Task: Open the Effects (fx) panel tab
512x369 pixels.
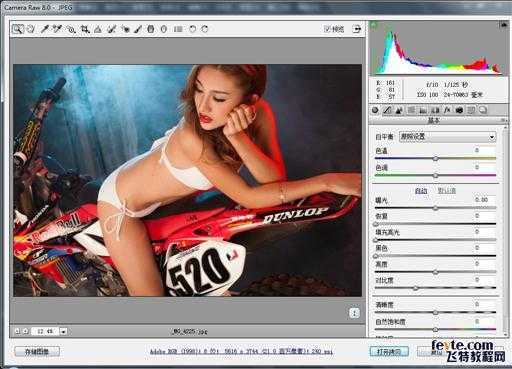Action: pyautogui.click(x=447, y=110)
